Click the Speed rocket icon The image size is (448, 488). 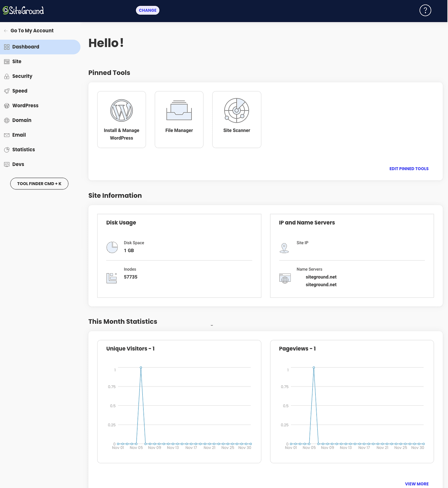[x=7, y=91]
